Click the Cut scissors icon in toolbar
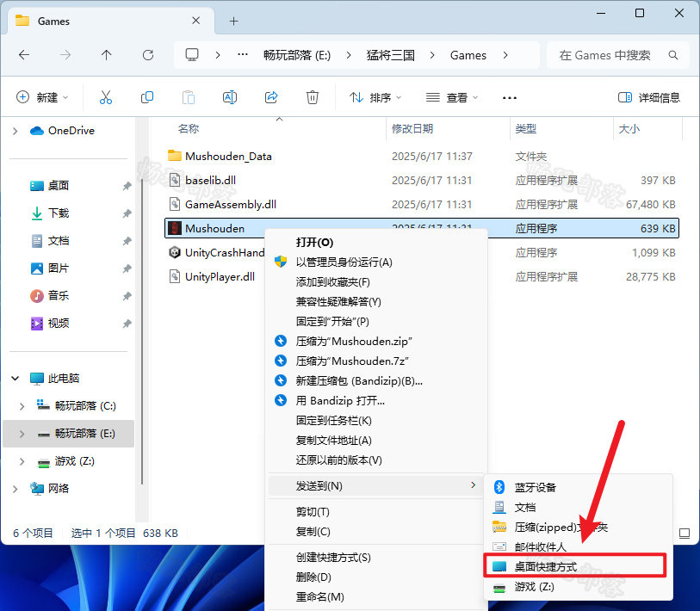The width and height of the screenshot is (700, 611). (x=106, y=97)
